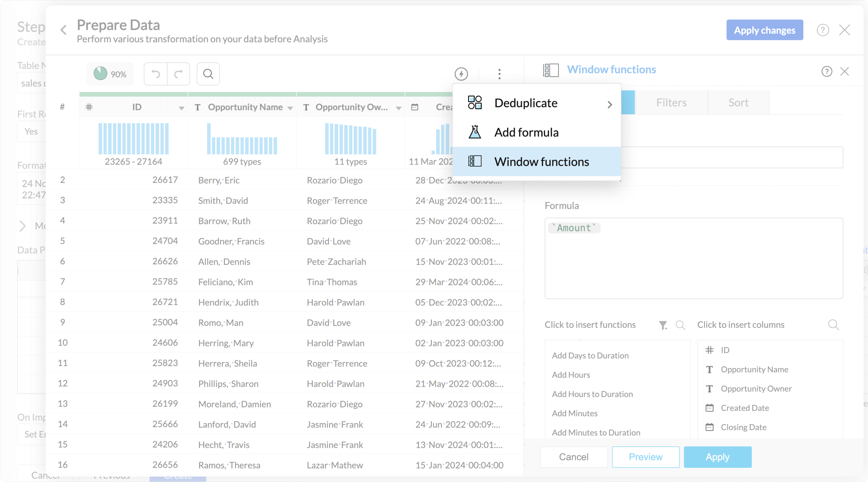
Task: Open the search magnifier in toolbar
Action: pyautogui.click(x=208, y=74)
